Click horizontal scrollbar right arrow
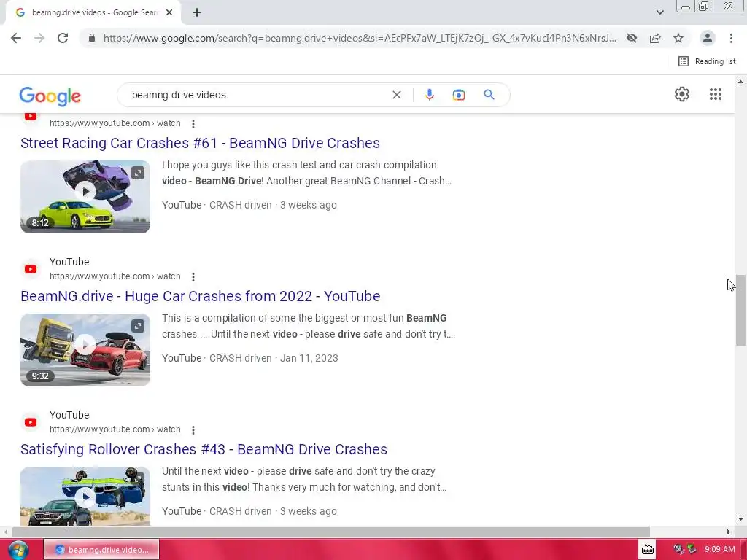 728,532
